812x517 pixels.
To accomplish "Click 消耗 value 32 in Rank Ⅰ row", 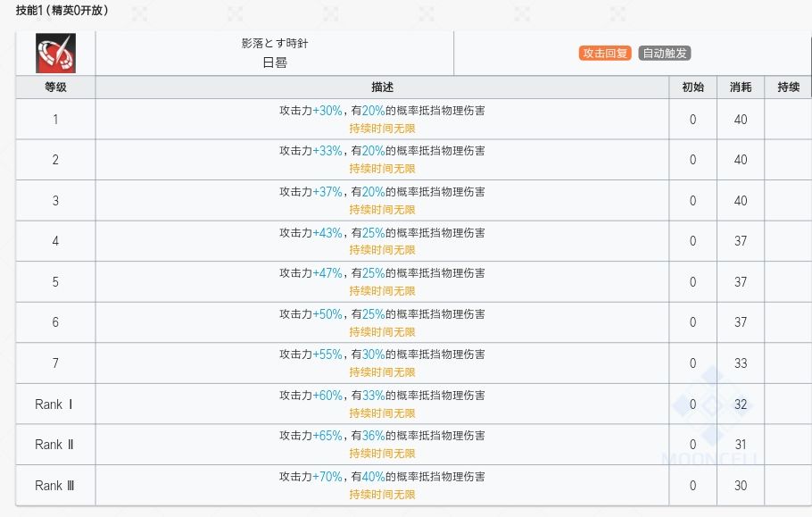I will (x=741, y=404).
